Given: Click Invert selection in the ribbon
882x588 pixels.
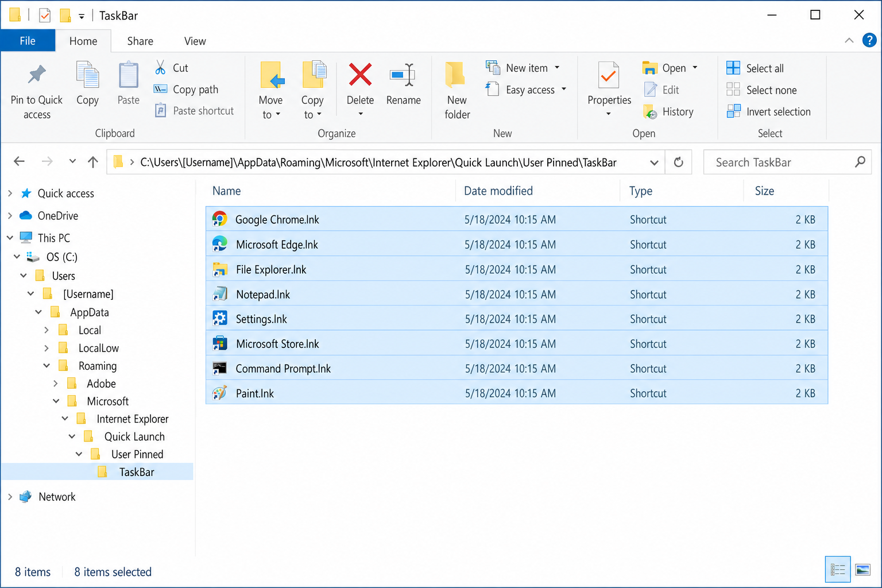Looking at the screenshot, I should 769,112.
